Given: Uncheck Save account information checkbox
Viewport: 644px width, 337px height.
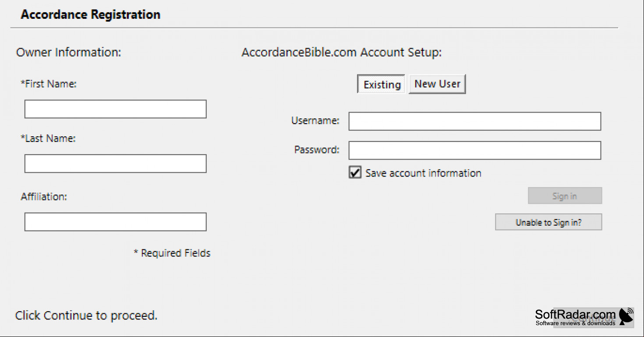Looking at the screenshot, I should [355, 173].
